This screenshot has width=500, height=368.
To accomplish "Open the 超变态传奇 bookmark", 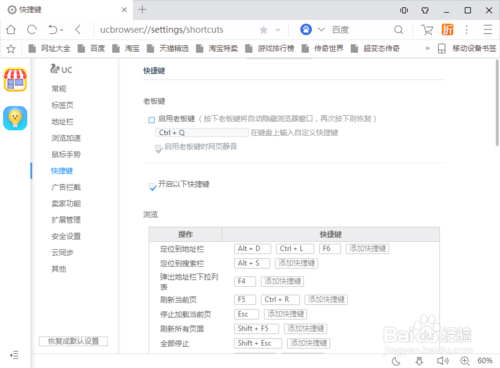I will click(375, 49).
